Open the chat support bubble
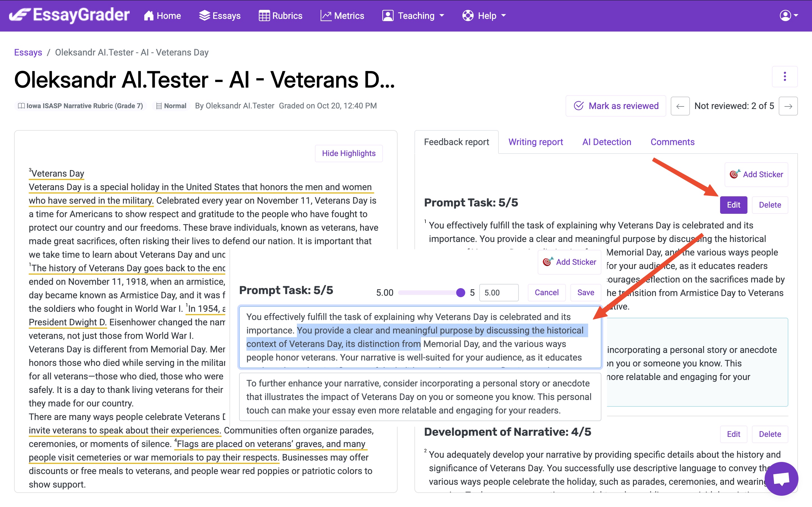 781,479
